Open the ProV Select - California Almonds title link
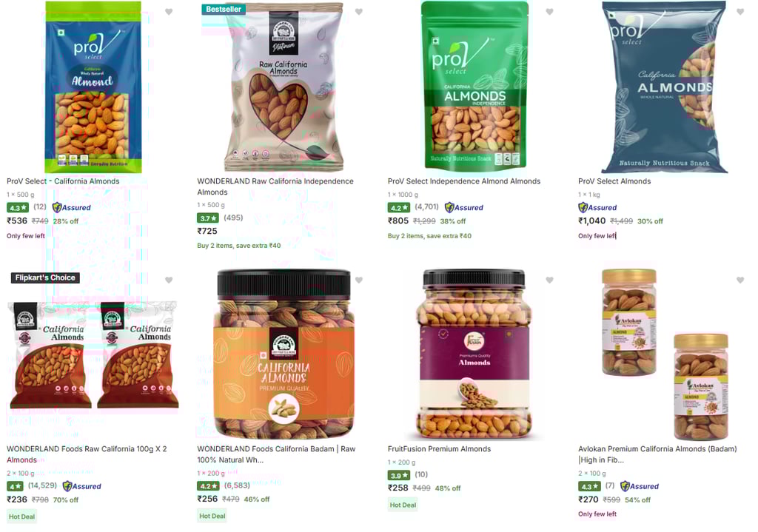758x532 pixels. coord(63,181)
